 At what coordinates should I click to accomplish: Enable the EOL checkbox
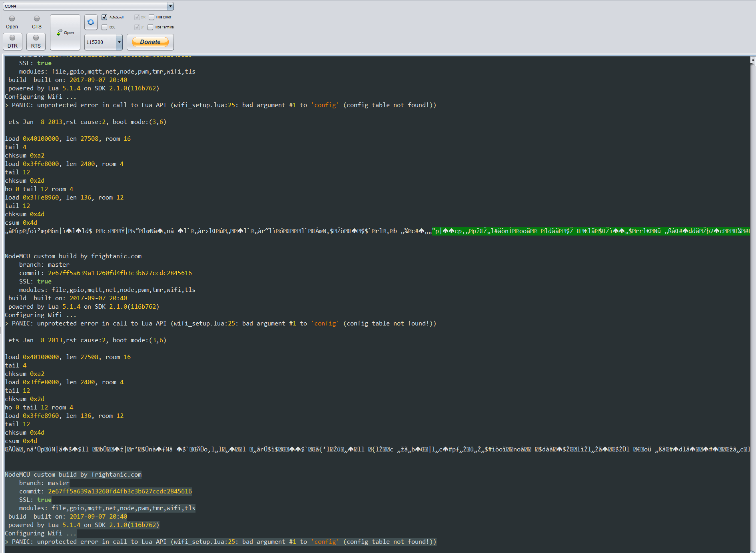tap(104, 27)
